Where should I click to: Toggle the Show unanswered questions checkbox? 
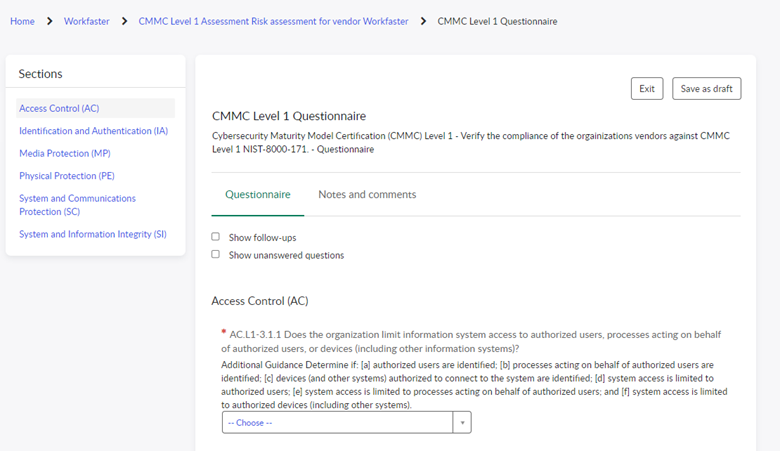coord(216,255)
